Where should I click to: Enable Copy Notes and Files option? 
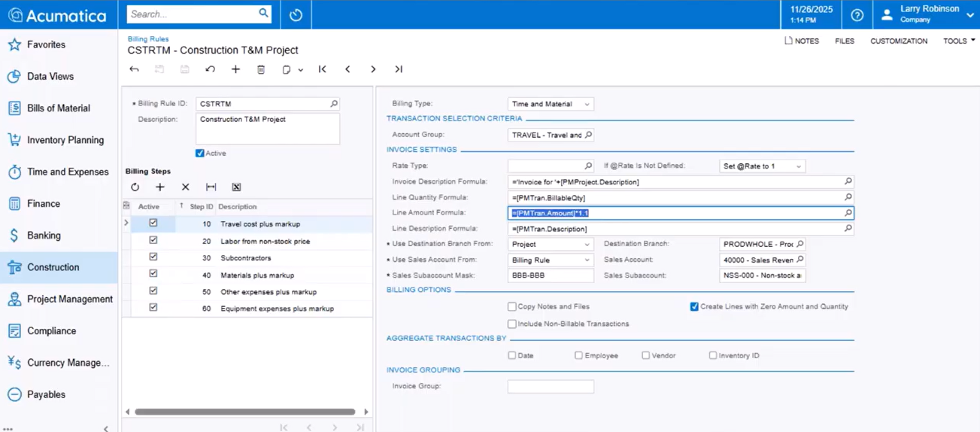(x=512, y=307)
